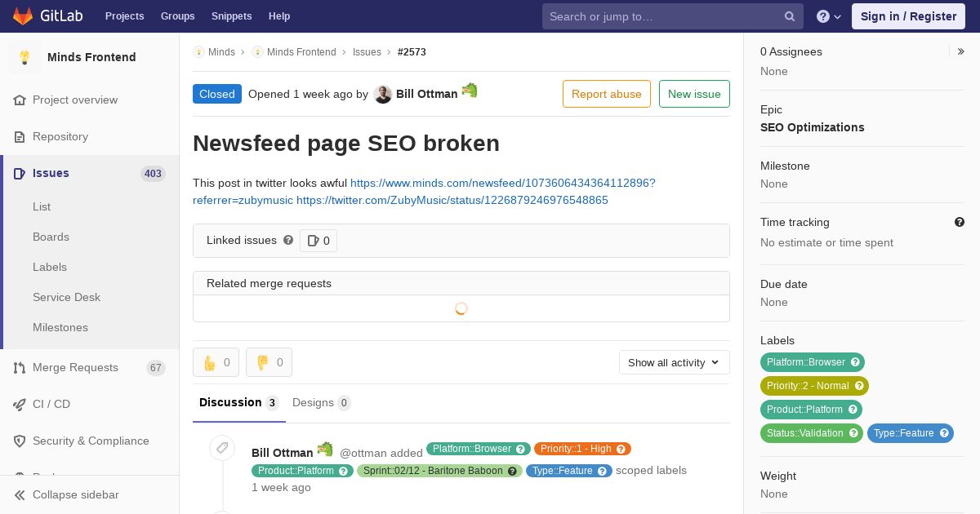This screenshot has width=980, height=514.
Task: Click the Linked issues help icon
Action: click(288, 240)
